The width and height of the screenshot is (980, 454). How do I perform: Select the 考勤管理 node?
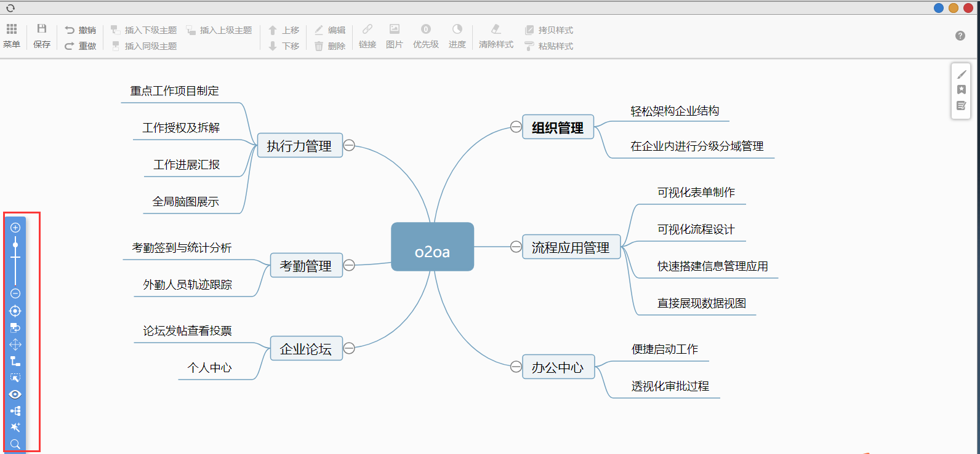click(306, 265)
